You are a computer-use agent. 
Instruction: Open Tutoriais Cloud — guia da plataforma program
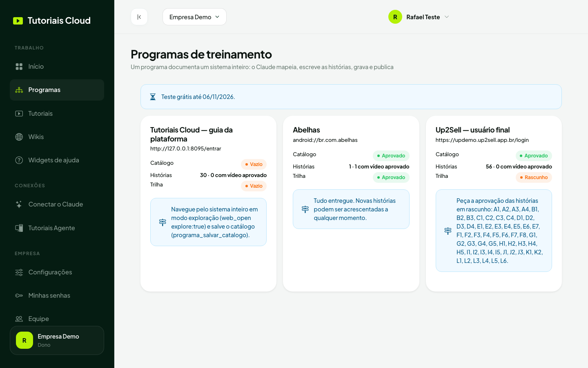[x=192, y=135]
